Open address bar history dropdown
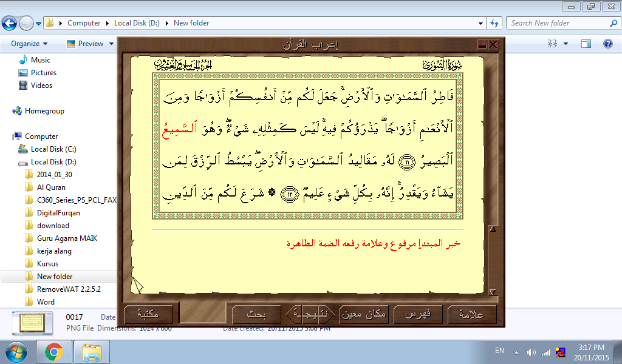622x364 pixels. (x=480, y=24)
